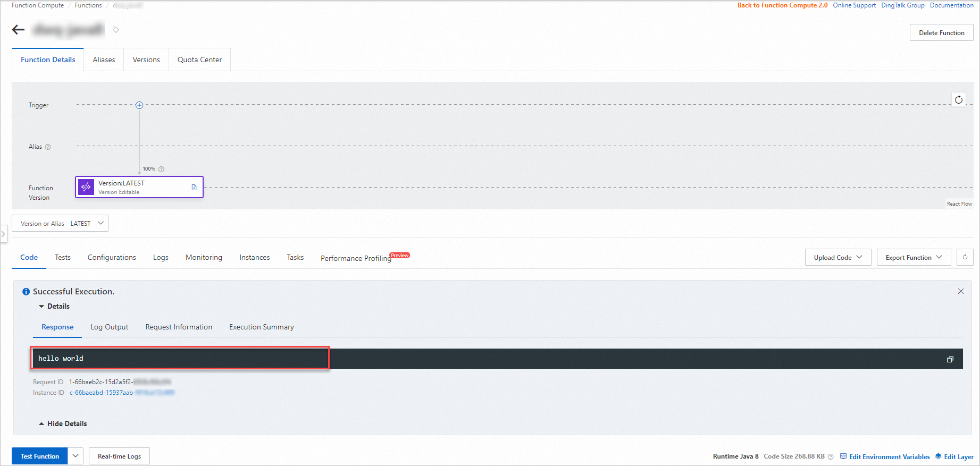Expand the collapsed left side panel arrow
The width and height of the screenshot is (980, 466).
pos(4,234)
